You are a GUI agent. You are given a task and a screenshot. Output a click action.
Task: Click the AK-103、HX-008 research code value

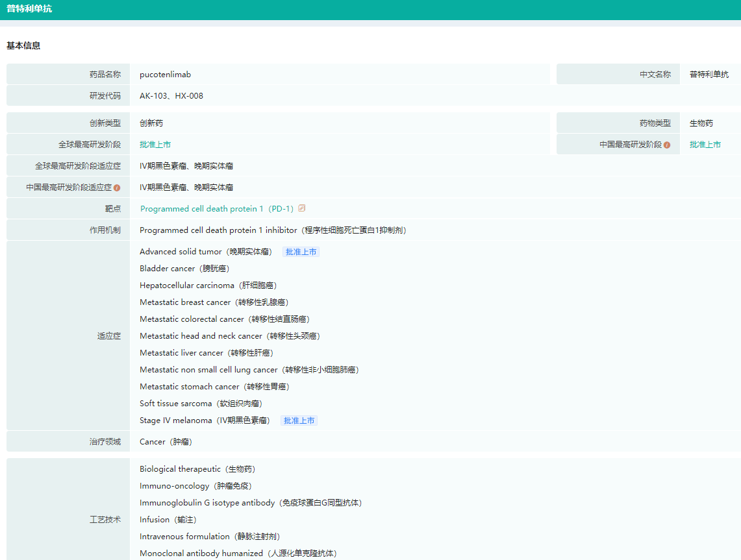(x=171, y=96)
